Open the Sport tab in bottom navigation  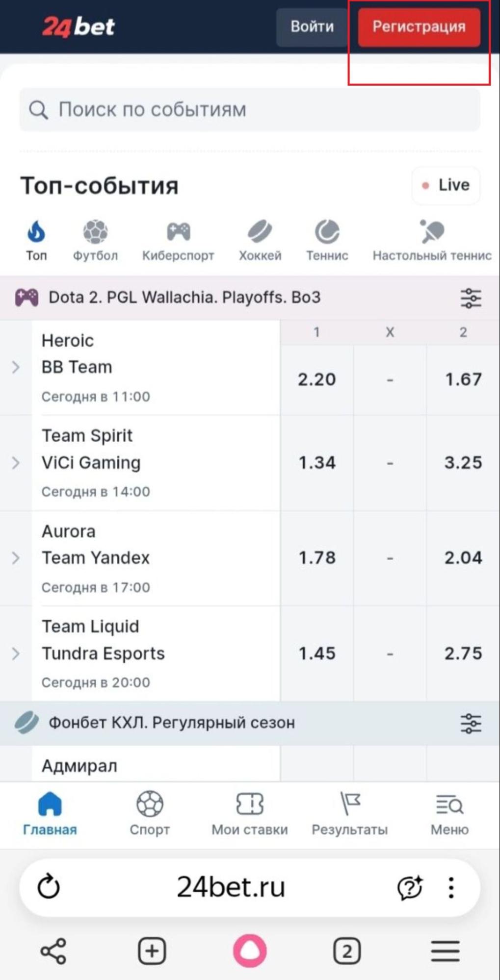click(150, 813)
